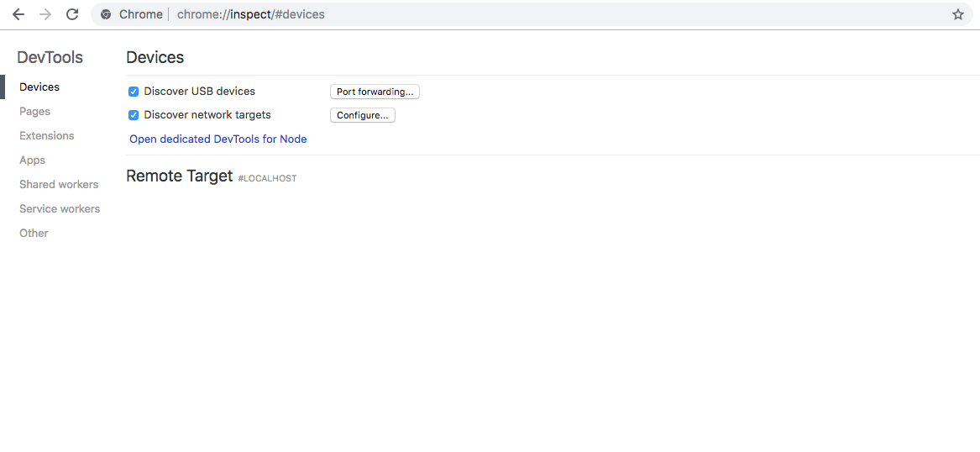
Task: Bookmark this page with the star icon
Action: click(958, 14)
